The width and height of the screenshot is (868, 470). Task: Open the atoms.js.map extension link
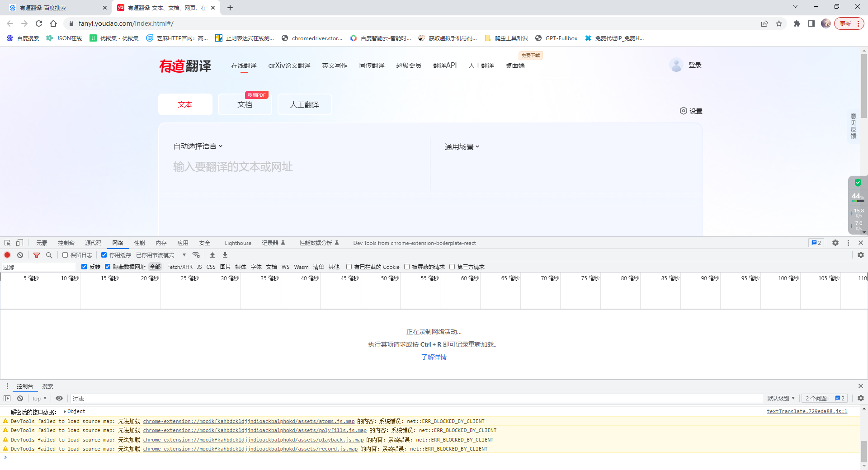point(249,422)
